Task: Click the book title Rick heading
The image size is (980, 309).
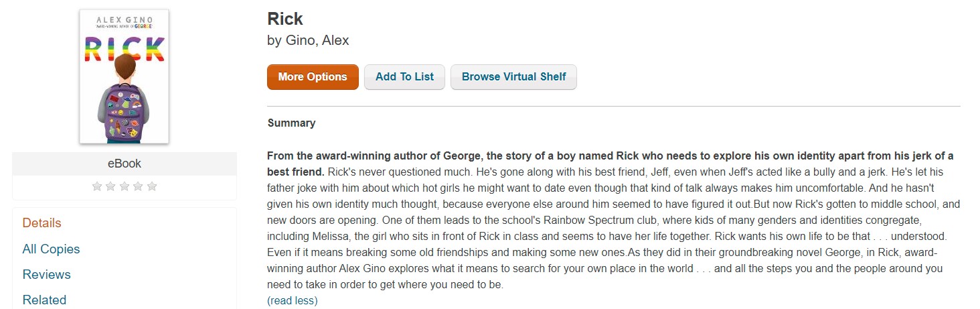Action: 285,19
